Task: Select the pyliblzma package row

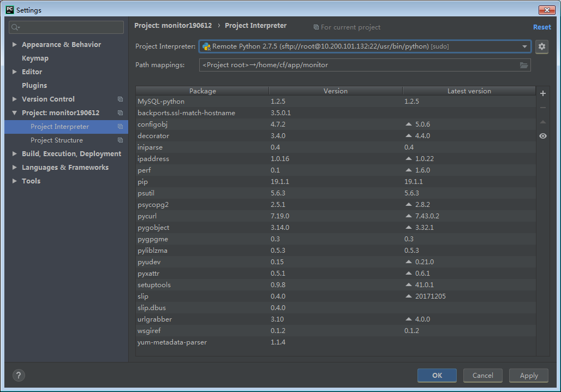Action: [x=336, y=250]
